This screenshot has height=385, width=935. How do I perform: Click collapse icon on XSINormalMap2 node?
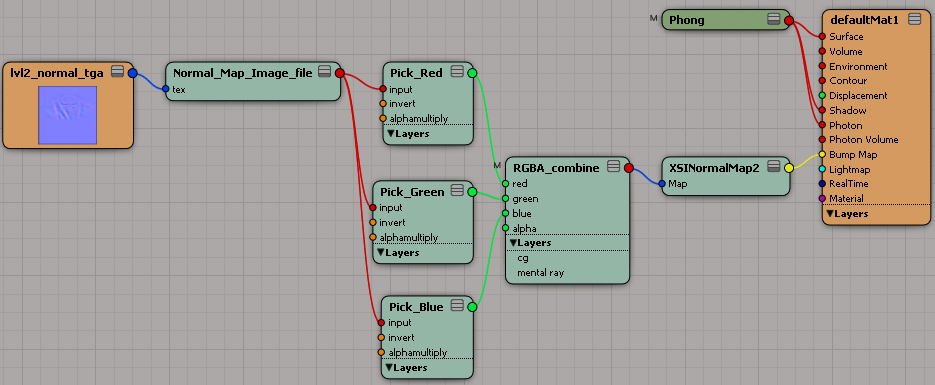pyautogui.click(x=773, y=167)
